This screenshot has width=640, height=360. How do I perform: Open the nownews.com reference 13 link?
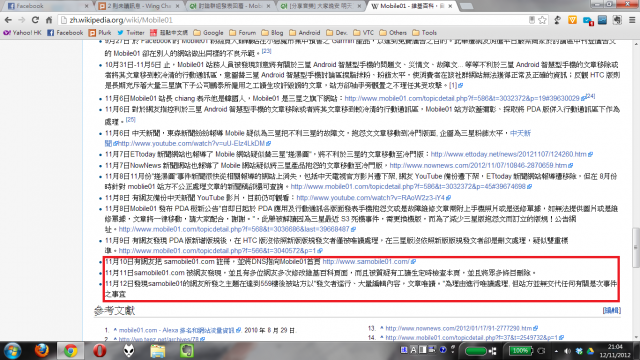pos(459,328)
